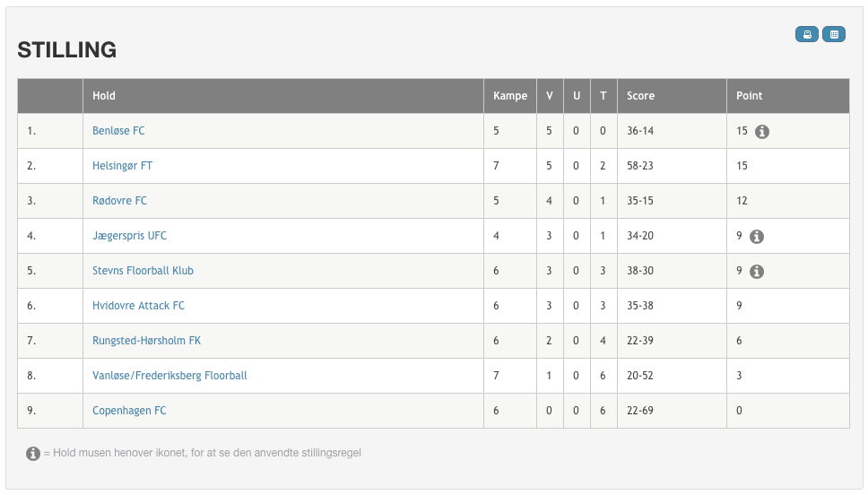The width and height of the screenshot is (868, 495).
Task: Open Benløse FC team link
Action: coord(118,131)
